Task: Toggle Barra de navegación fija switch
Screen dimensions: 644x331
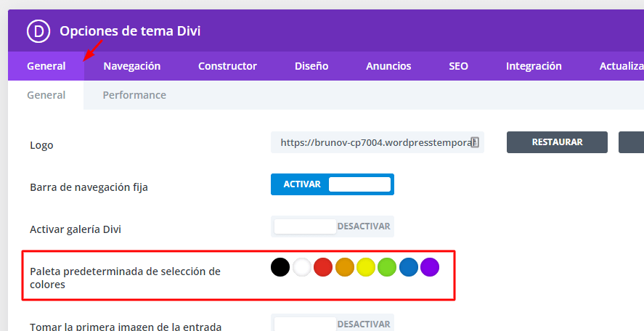Action: tap(333, 184)
